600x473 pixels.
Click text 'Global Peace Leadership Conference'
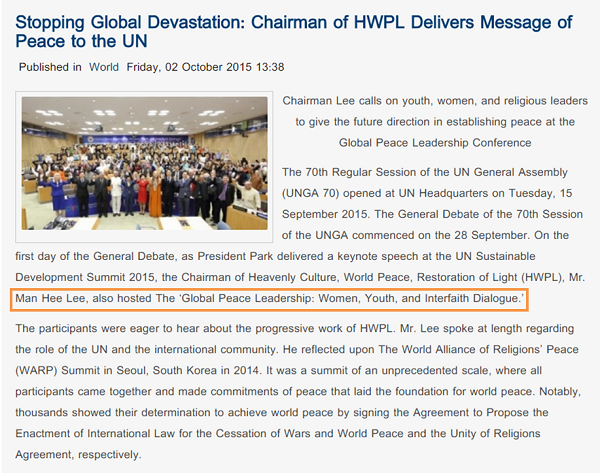(435, 143)
